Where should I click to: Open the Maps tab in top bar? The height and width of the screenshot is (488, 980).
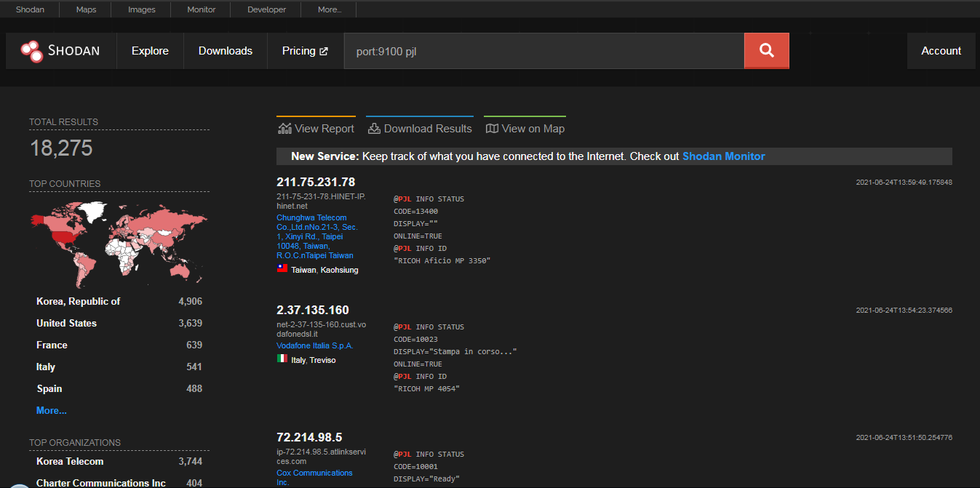(86, 9)
